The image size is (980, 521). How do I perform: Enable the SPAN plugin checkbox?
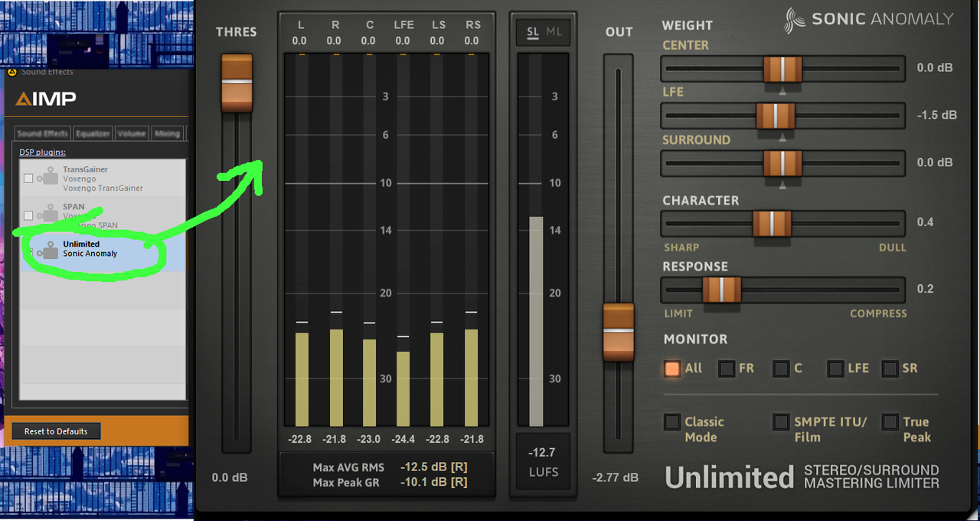28,215
